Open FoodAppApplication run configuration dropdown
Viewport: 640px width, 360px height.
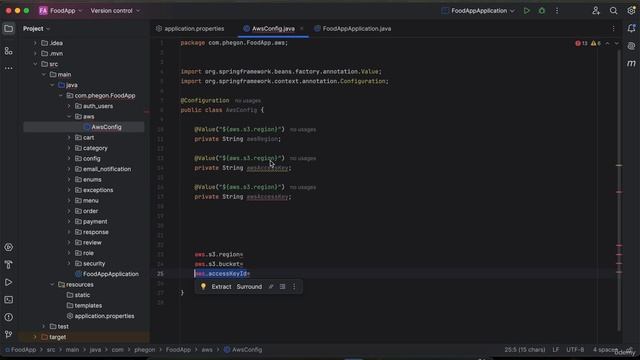(x=478, y=11)
